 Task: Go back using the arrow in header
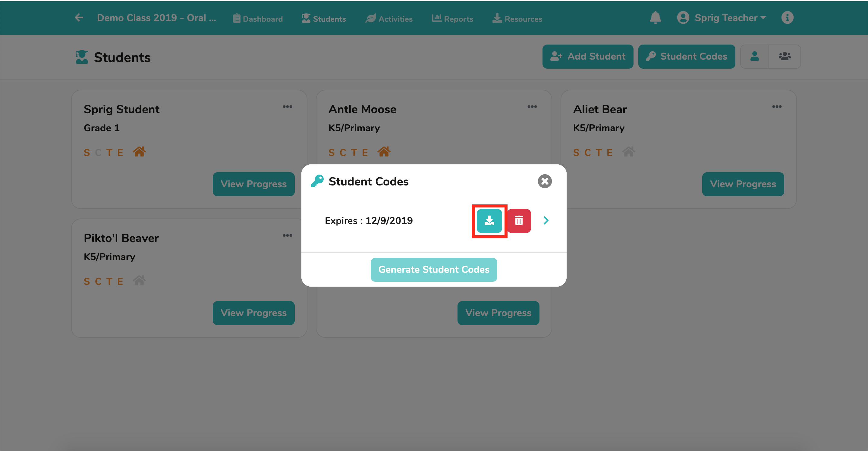(79, 17)
